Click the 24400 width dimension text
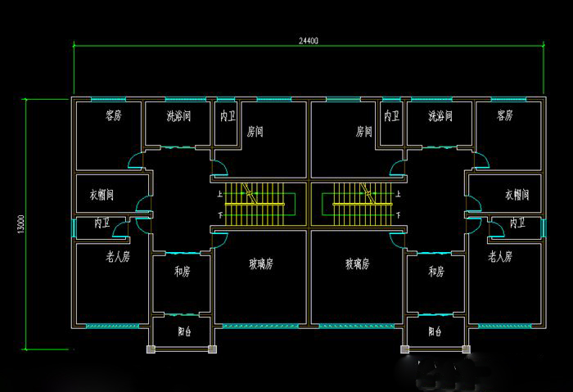Screen dimensions: 573x392 pyautogui.click(x=308, y=40)
